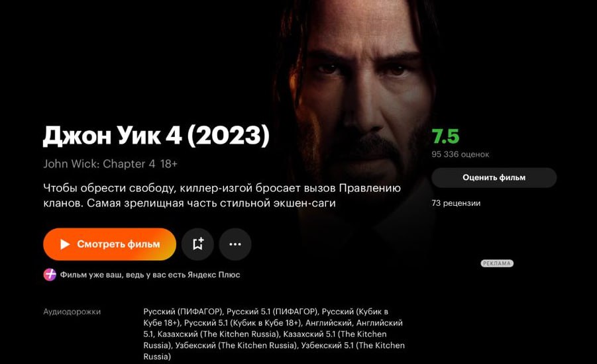597x364 pixels.
Task: Click the Джон Уик 4 (2023) title
Action: coord(156,136)
